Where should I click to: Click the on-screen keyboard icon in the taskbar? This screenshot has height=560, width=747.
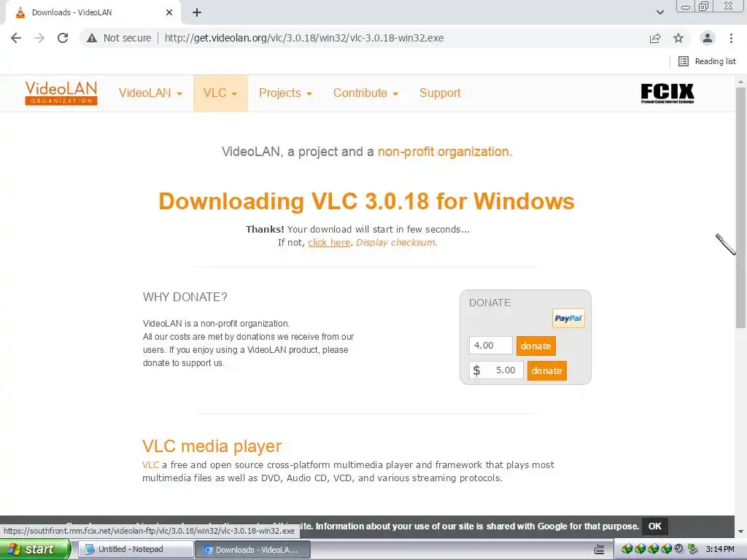coord(600,550)
